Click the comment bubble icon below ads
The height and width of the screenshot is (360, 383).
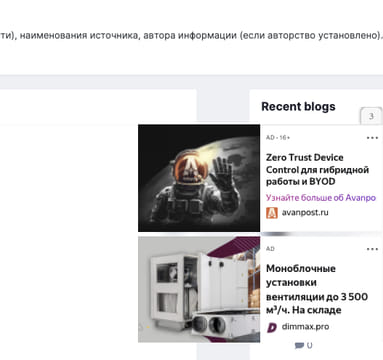click(x=299, y=346)
